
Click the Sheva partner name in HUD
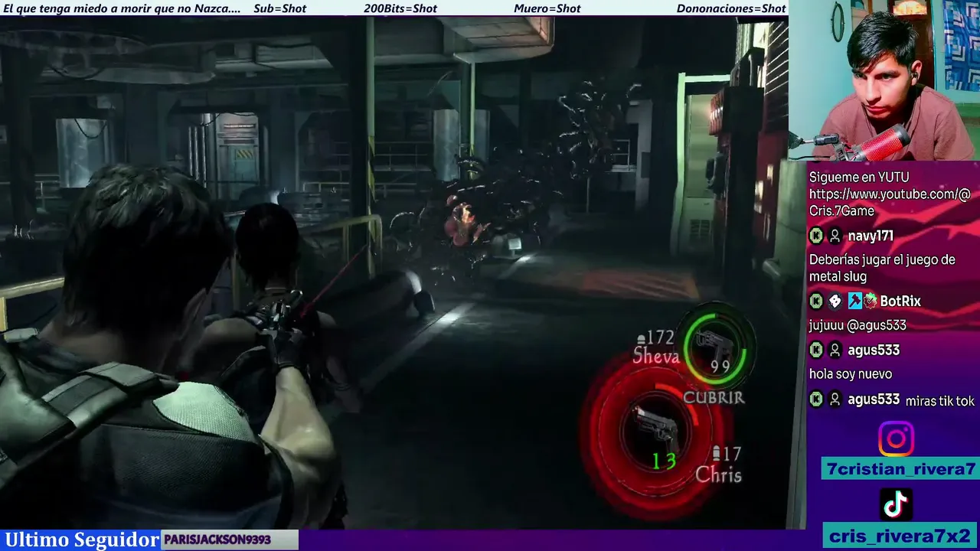click(x=656, y=356)
